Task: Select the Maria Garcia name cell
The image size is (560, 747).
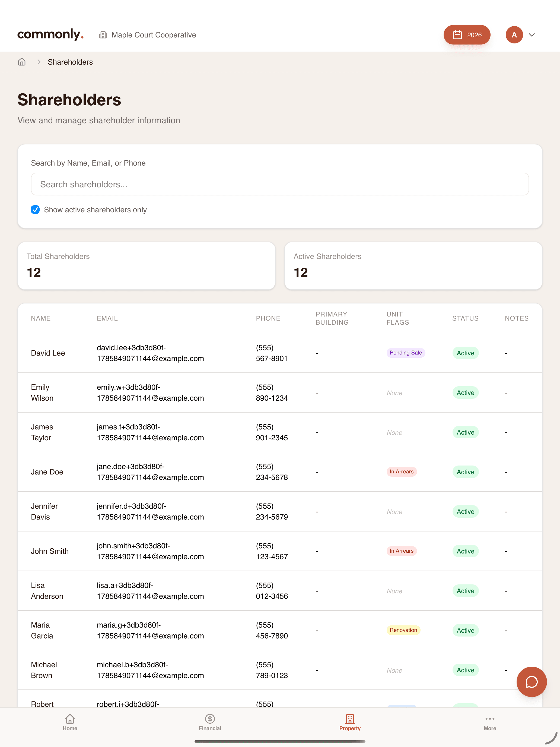Action: (42, 630)
